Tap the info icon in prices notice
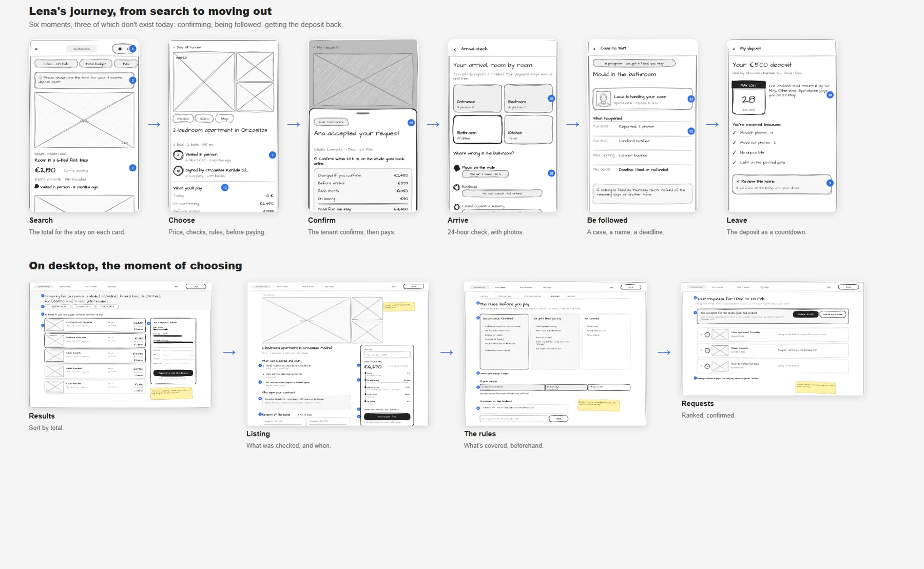 point(40,78)
